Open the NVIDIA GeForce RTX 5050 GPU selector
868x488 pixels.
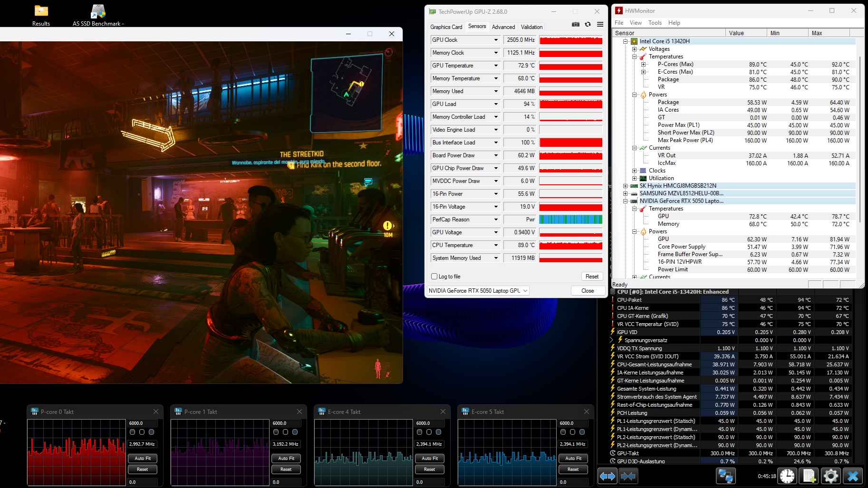coord(478,291)
